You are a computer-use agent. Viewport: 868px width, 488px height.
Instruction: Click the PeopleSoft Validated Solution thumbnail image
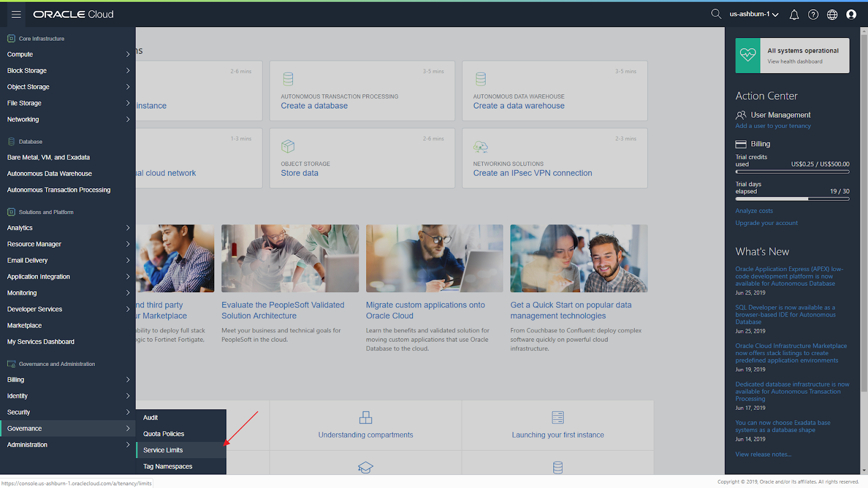click(290, 259)
